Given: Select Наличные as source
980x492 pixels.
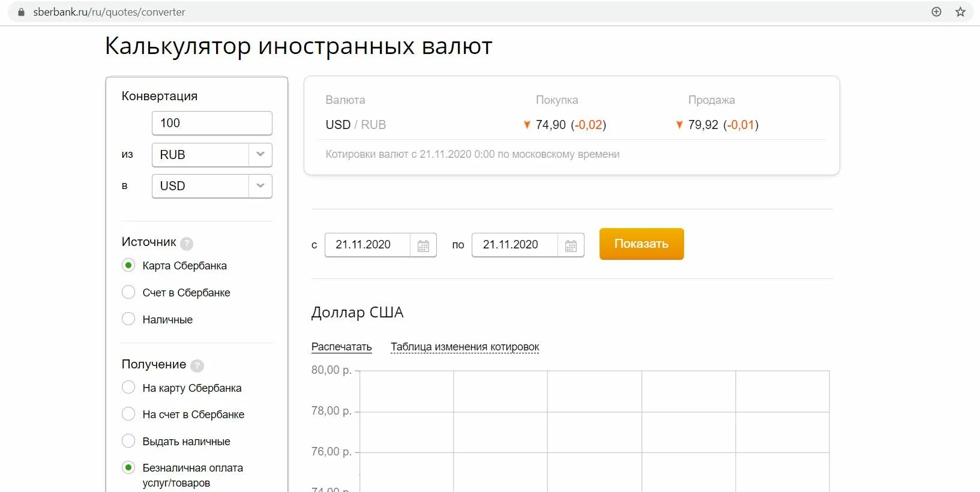Looking at the screenshot, I should pos(128,319).
